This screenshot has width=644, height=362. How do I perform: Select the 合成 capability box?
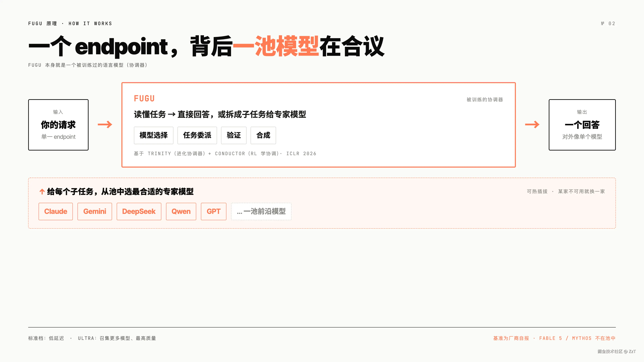point(263,135)
